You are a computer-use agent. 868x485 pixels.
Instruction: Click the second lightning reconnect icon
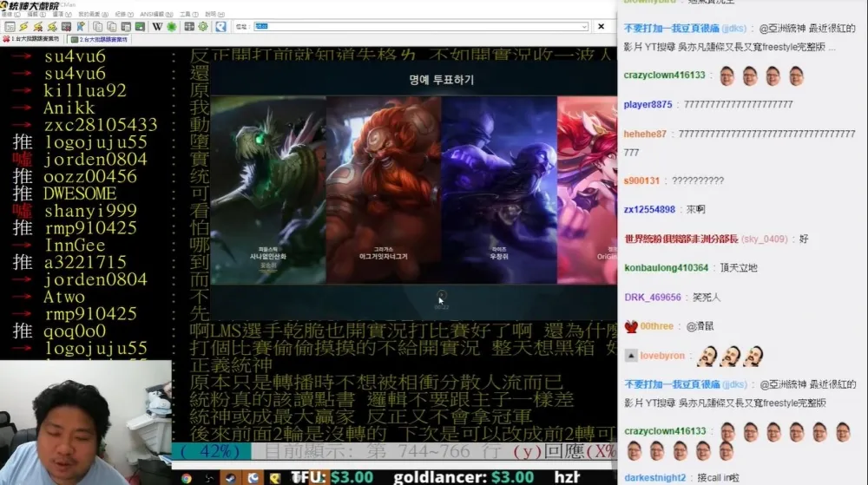(x=37, y=27)
